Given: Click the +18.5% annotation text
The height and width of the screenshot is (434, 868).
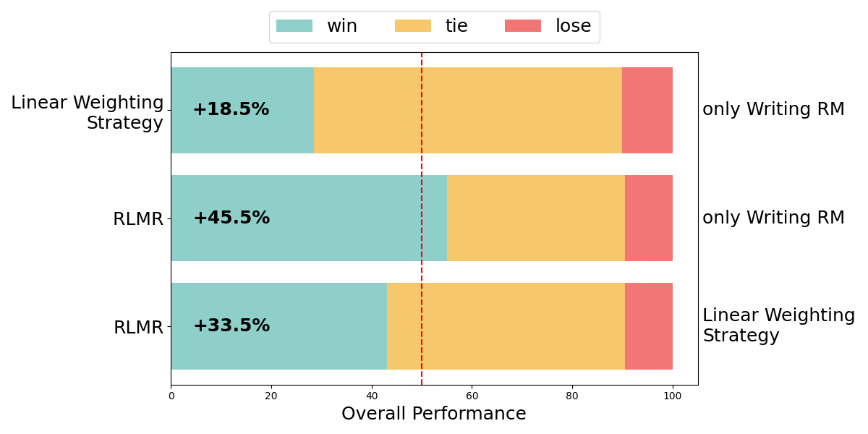Looking at the screenshot, I should pyautogui.click(x=231, y=110).
